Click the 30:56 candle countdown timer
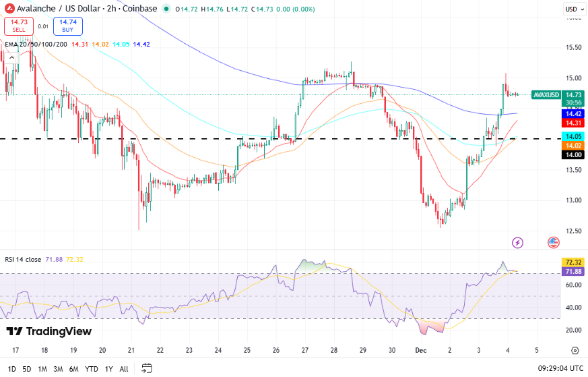588x377 pixels. tap(573, 103)
